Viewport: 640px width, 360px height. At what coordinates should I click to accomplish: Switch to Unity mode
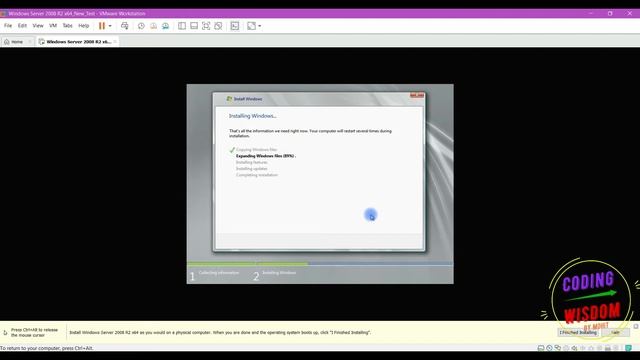[218, 26]
